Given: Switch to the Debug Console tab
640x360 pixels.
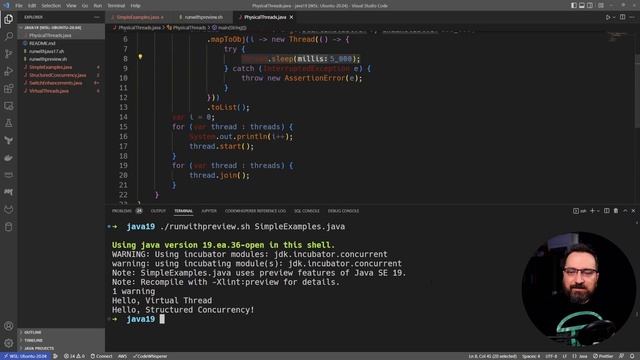Looking at the screenshot, I should pos(343,211).
